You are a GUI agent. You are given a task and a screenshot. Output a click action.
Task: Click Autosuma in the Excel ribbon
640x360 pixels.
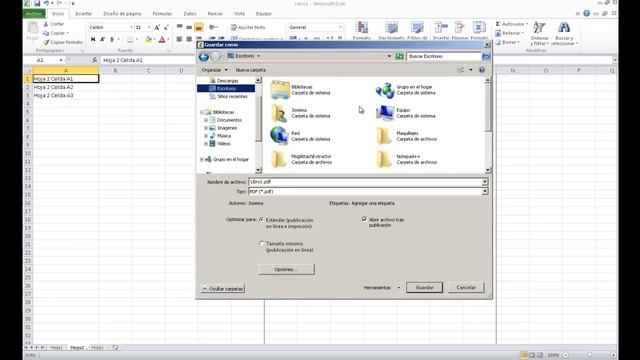[x=511, y=24]
